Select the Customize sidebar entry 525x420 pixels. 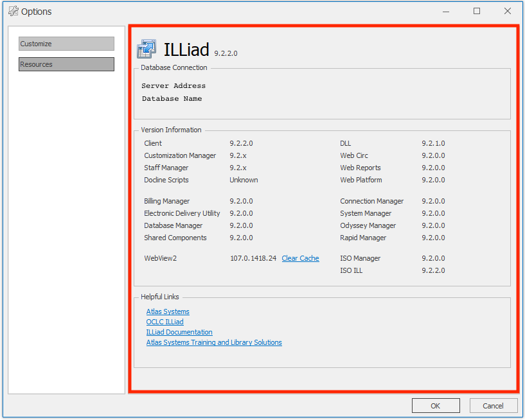66,43
